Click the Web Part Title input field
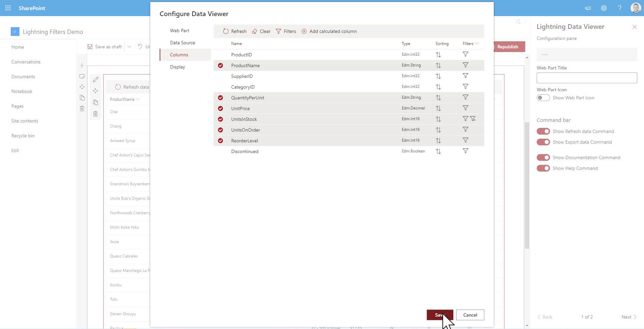 coord(587,78)
